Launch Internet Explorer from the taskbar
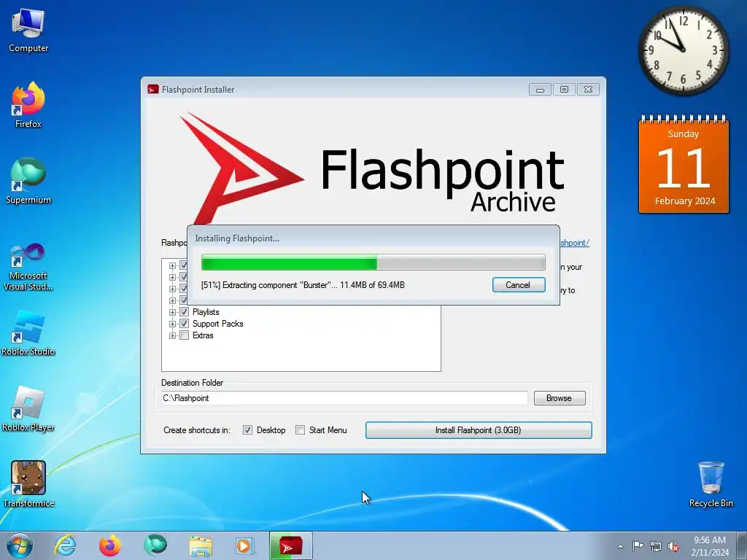 tap(65, 545)
